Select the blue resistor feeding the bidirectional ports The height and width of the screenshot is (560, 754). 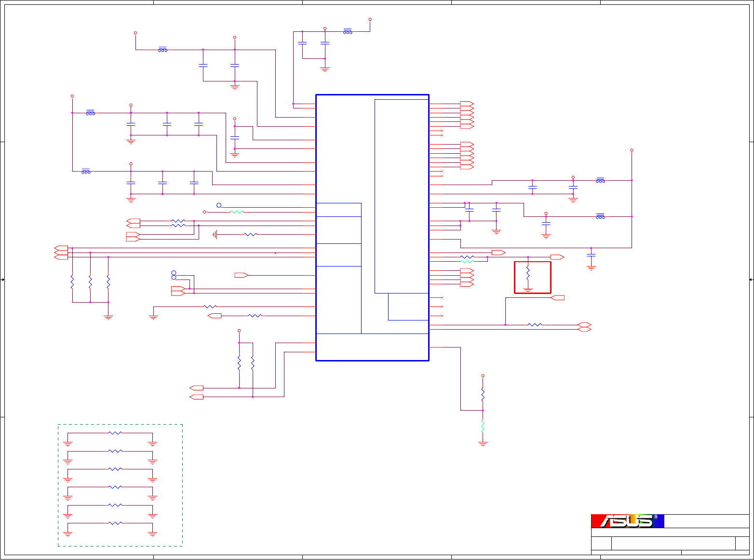point(535,325)
